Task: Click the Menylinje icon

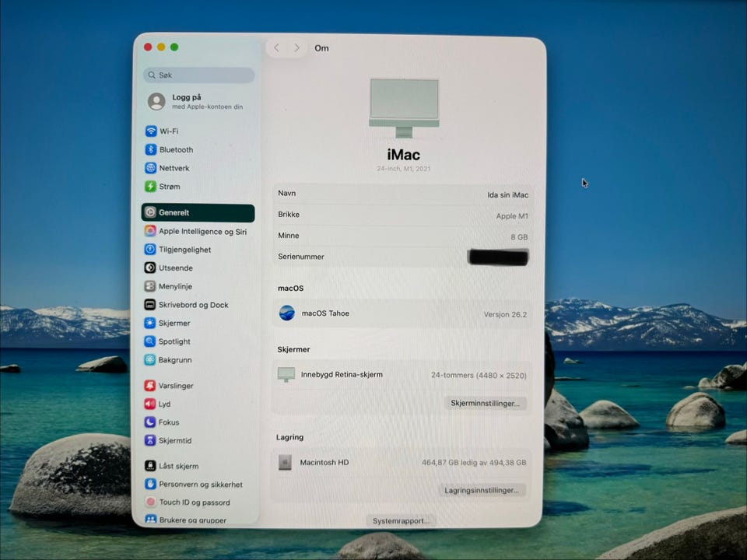Action: click(x=150, y=286)
